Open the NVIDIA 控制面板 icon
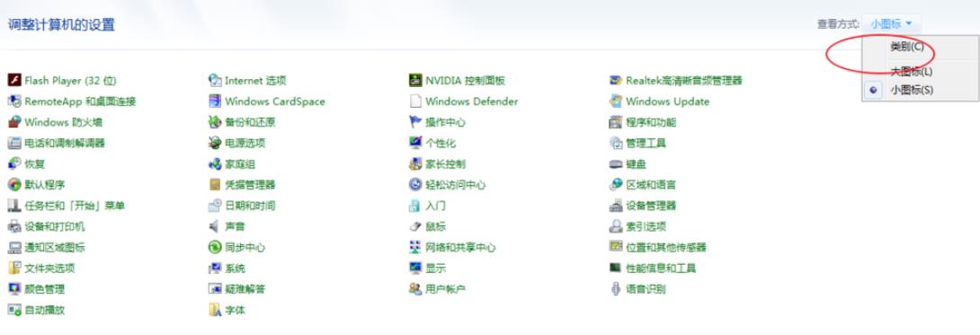980x335 pixels. pos(415,81)
